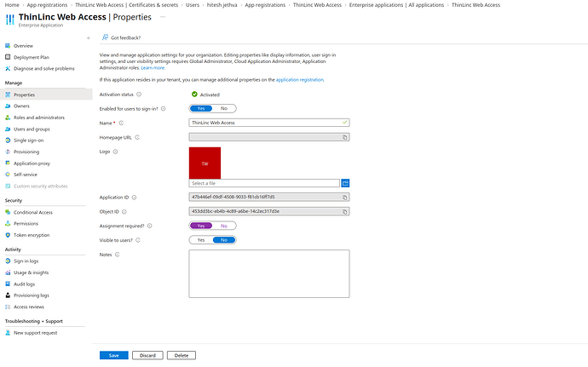This screenshot has width=588, height=367.
Task: Open hitesh jethva breadcrumb
Action: click(222, 5)
